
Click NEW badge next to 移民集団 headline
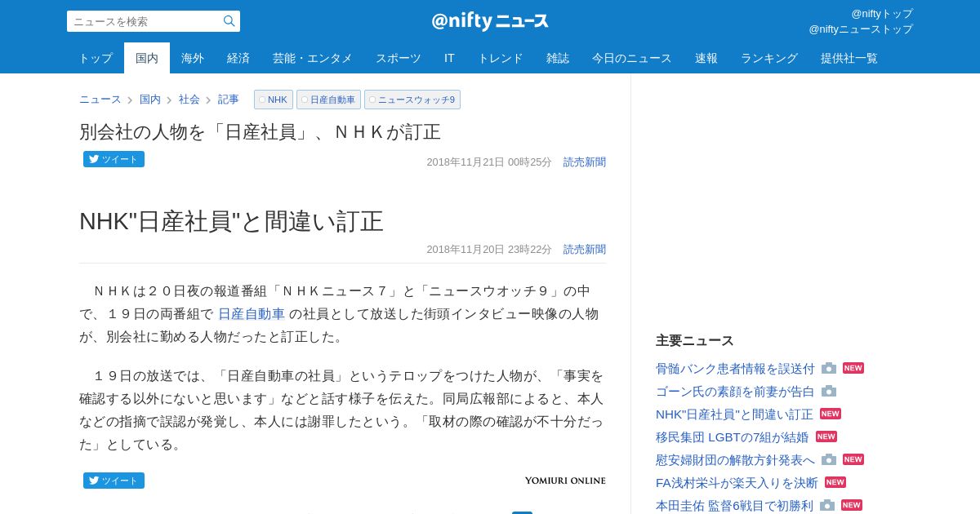(826, 436)
